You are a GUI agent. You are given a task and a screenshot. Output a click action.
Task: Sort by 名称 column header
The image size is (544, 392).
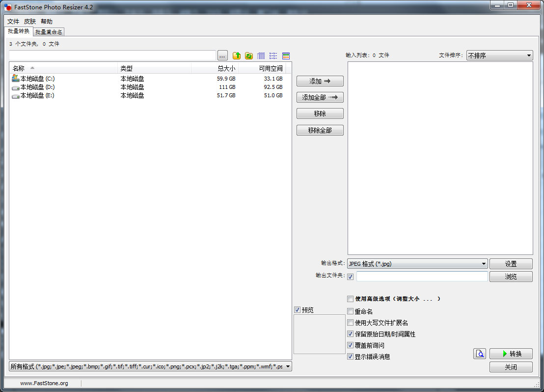click(x=63, y=68)
